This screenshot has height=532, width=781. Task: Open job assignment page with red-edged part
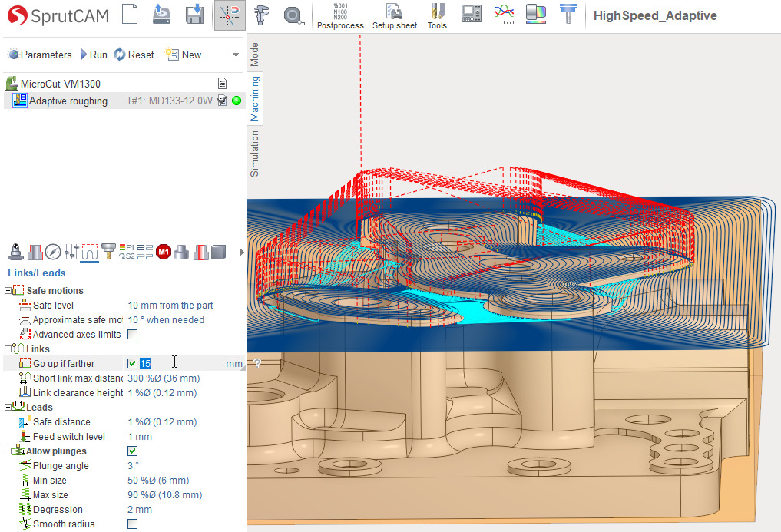click(x=35, y=252)
